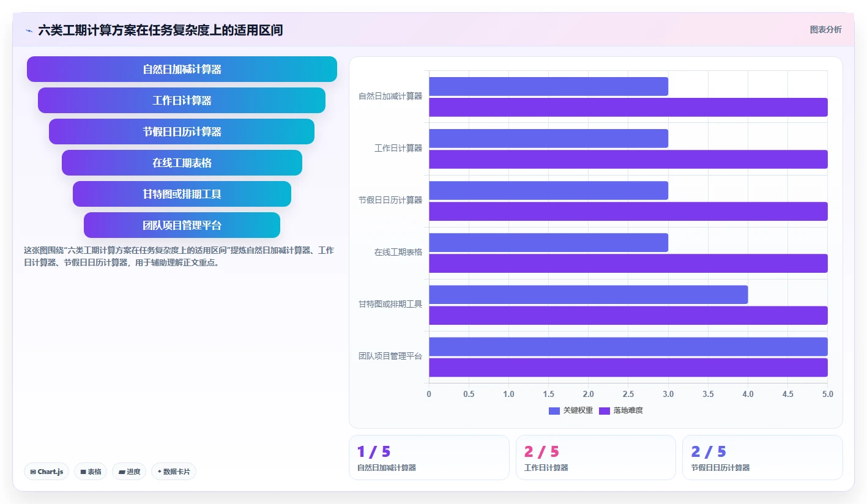Click the 表格 tag chip
867x504 pixels.
point(91,472)
